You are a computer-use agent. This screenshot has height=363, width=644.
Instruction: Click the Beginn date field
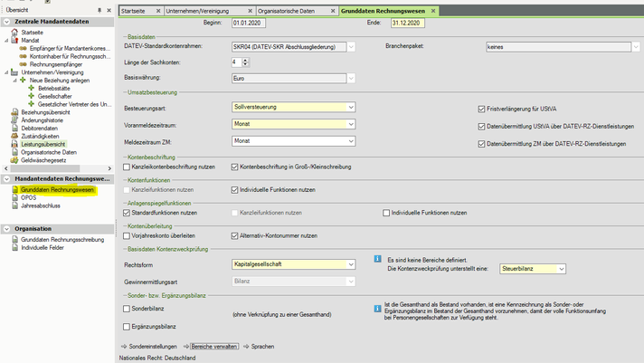(249, 23)
